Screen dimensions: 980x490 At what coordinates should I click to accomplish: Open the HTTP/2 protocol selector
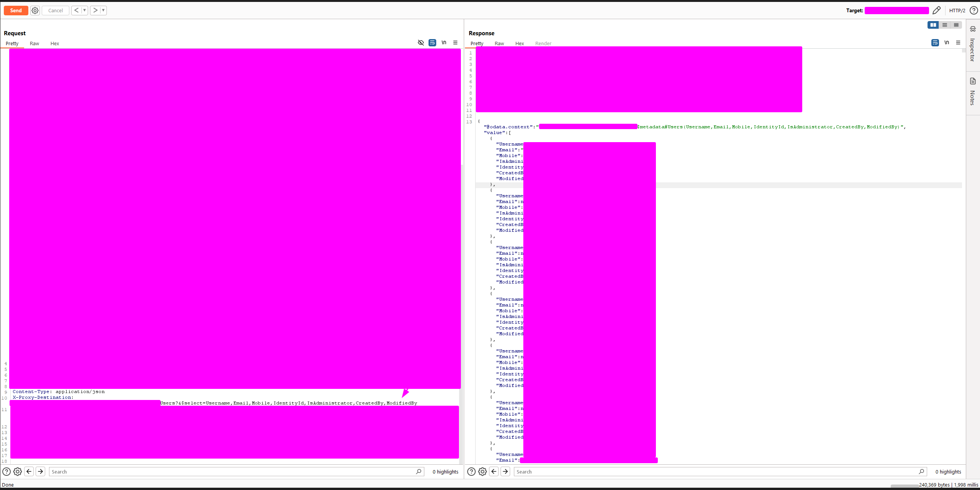click(x=957, y=10)
